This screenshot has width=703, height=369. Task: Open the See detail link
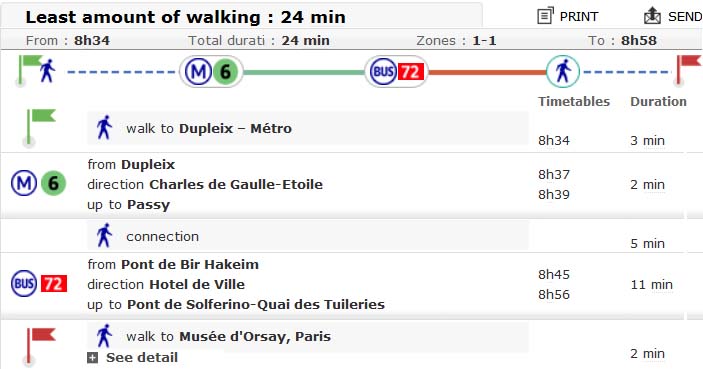pyautogui.click(x=142, y=357)
